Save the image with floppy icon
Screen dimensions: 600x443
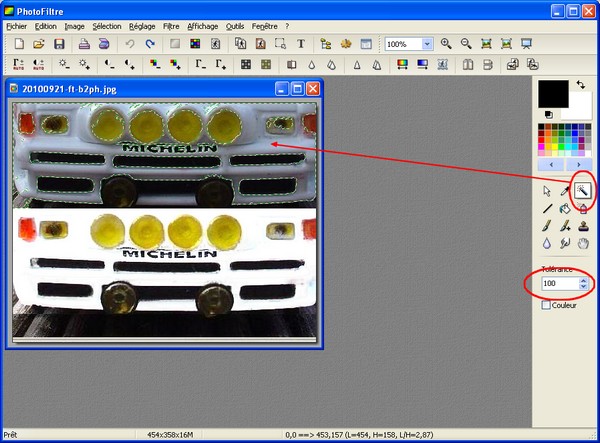pos(59,44)
